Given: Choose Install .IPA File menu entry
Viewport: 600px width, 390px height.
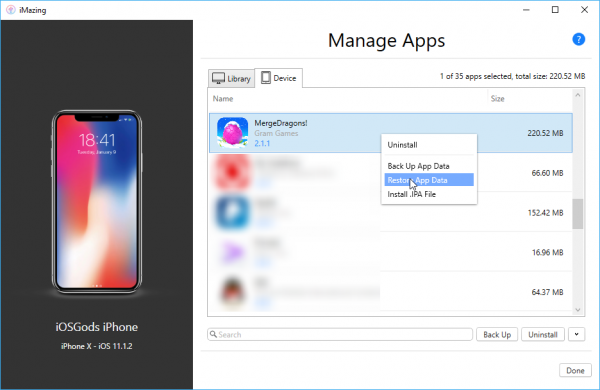Looking at the screenshot, I should (429, 194).
